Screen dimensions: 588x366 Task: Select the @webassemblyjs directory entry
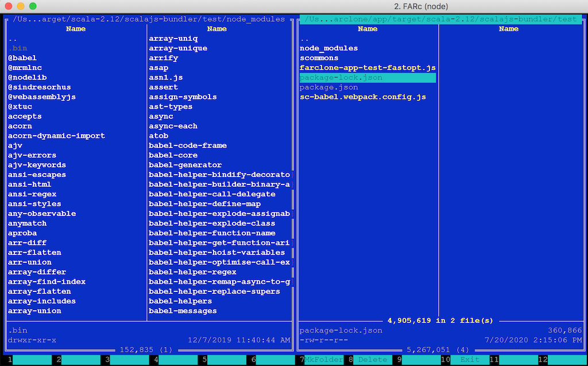[42, 97]
